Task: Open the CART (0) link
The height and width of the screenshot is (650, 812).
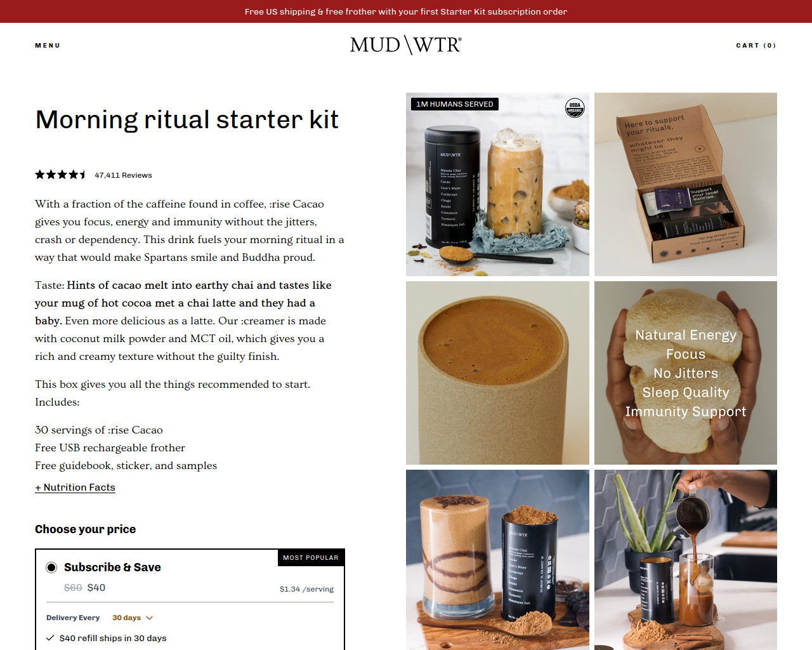Action: 756,46
